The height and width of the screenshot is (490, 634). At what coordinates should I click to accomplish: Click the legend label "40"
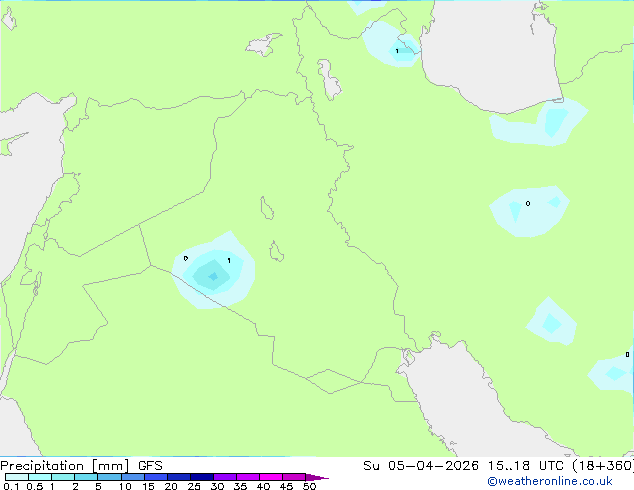coord(263,486)
